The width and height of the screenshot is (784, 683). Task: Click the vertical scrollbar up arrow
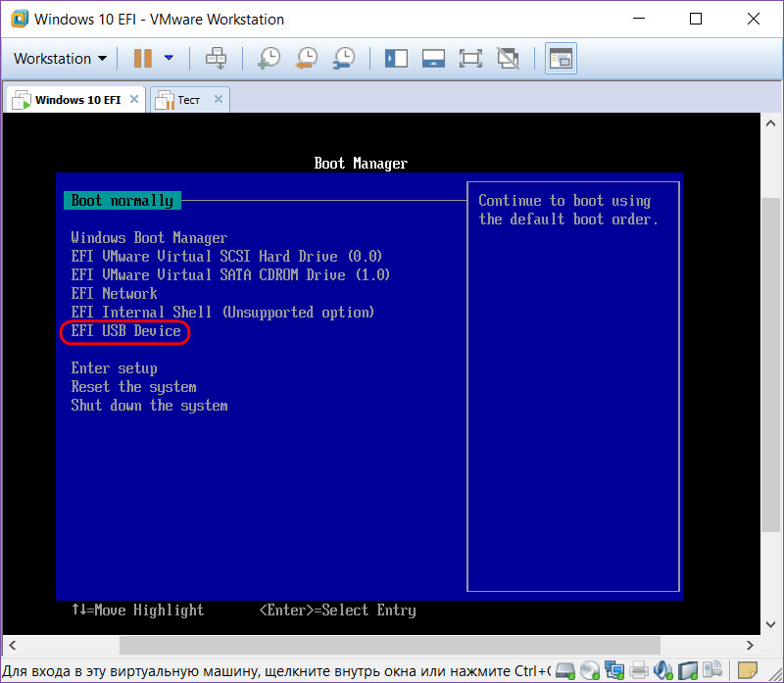coord(770,123)
